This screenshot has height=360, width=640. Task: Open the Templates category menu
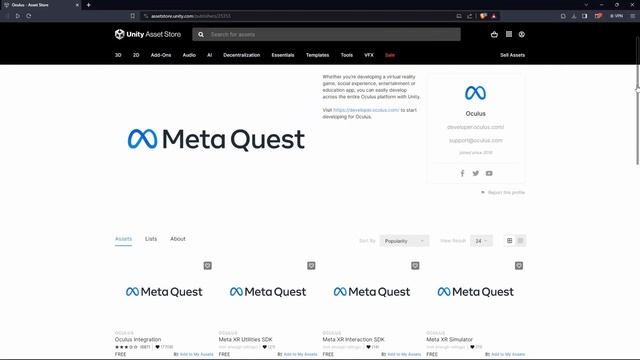pyautogui.click(x=318, y=55)
